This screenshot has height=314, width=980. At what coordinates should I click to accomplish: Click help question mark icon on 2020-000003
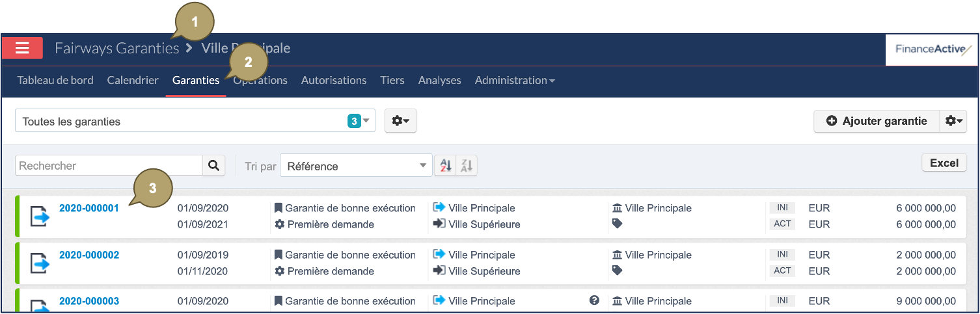594,300
